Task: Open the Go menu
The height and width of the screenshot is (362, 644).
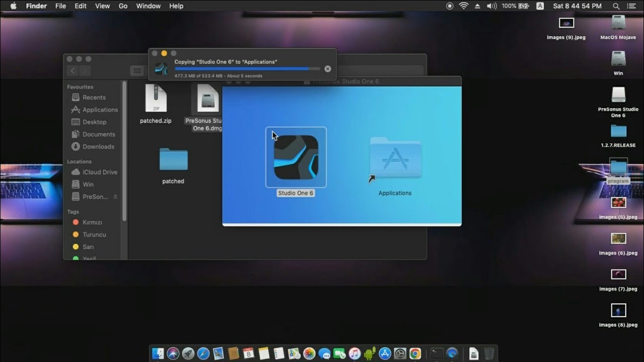Action: tap(123, 6)
